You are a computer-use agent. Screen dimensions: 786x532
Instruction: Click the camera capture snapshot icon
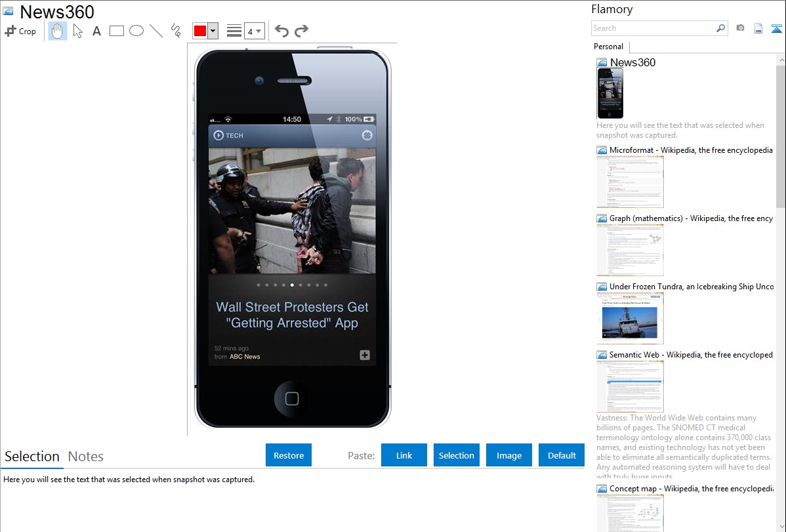tap(740, 28)
